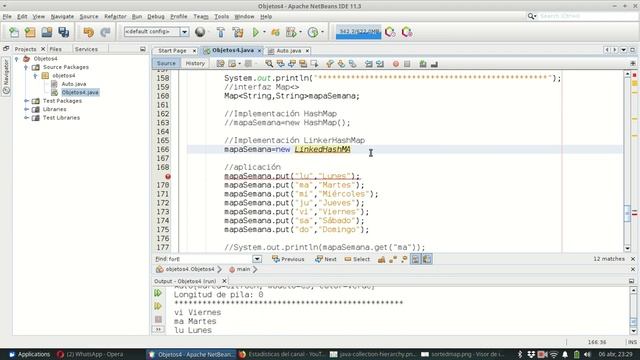The image size is (640, 360).
Task: Click the Source view button
Action: pyautogui.click(x=166, y=63)
